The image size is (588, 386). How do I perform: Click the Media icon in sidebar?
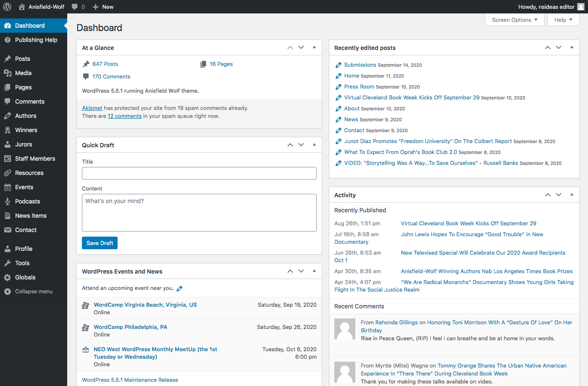tap(8, 73)
